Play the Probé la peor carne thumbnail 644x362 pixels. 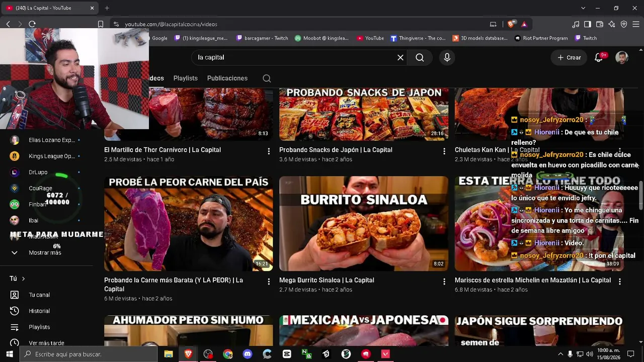[x=189, y=224]
